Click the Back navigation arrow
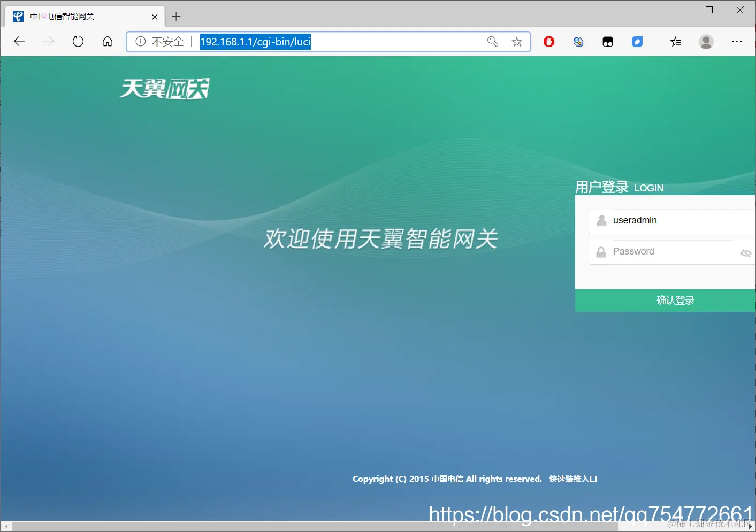 [19, 41]
